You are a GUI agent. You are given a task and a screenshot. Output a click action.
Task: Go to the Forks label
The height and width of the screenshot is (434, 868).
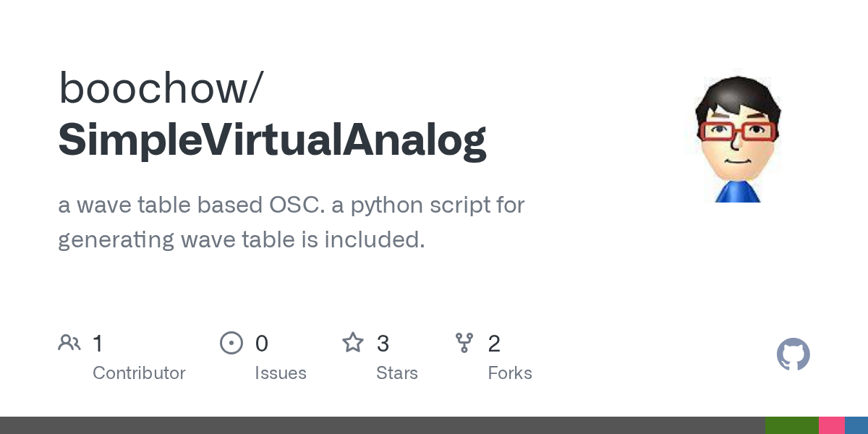click(510, 373)
